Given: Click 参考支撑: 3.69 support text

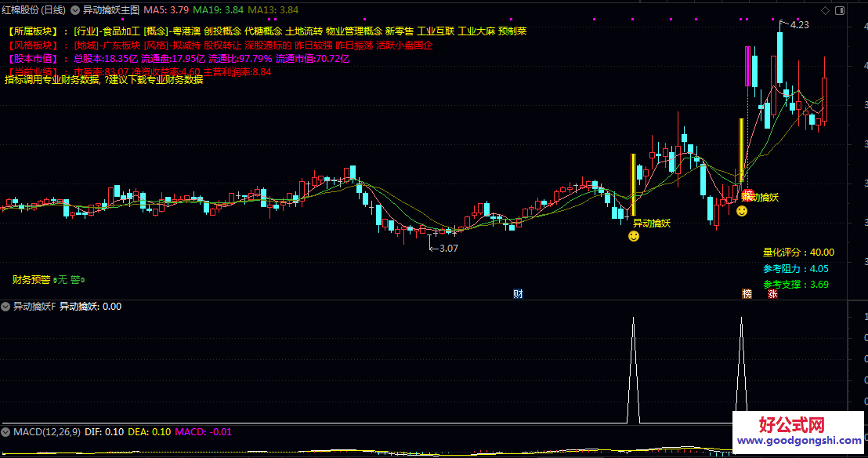Looking at the screenshot, I should [795, 285].
